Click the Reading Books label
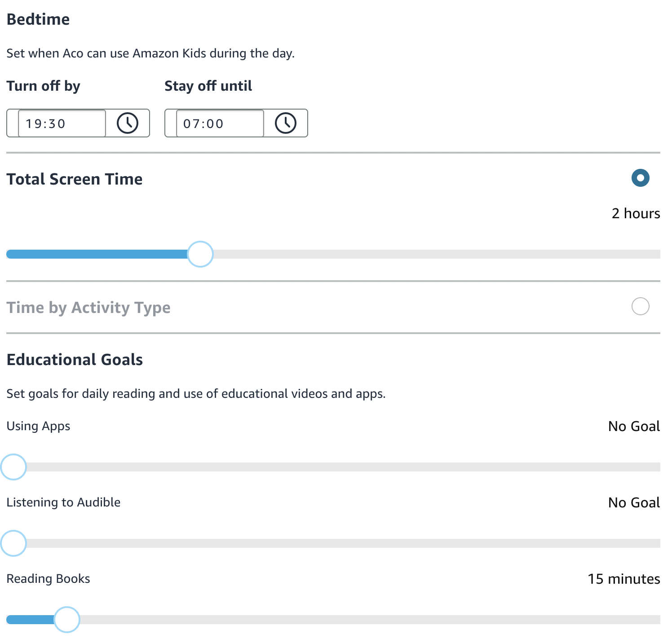Viewport: 672px width, 643px height. [48, 579]
